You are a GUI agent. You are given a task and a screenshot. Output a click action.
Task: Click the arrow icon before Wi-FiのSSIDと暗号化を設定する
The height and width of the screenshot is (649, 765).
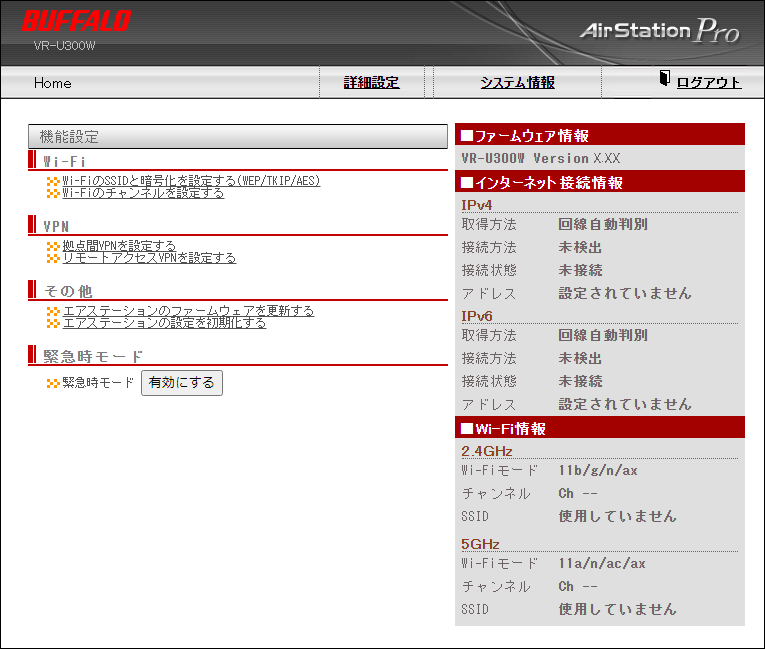pos(54,181)
